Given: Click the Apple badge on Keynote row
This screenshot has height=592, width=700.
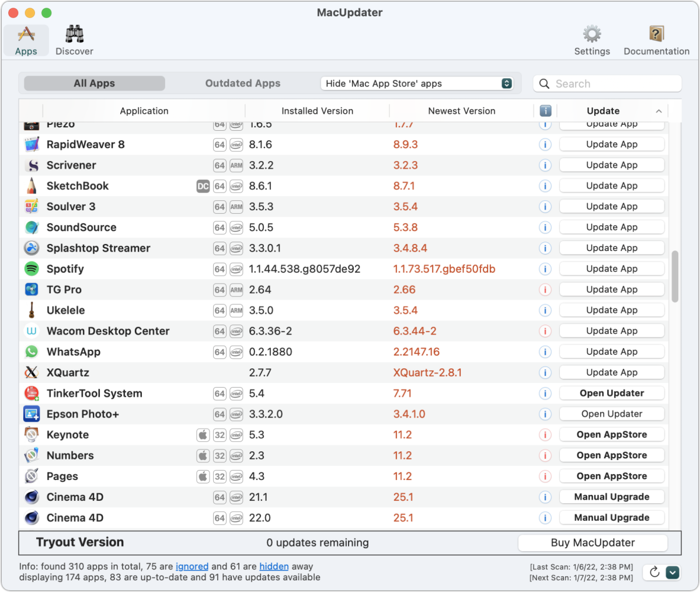Looking at the screenshot, I should pos(203,435).
